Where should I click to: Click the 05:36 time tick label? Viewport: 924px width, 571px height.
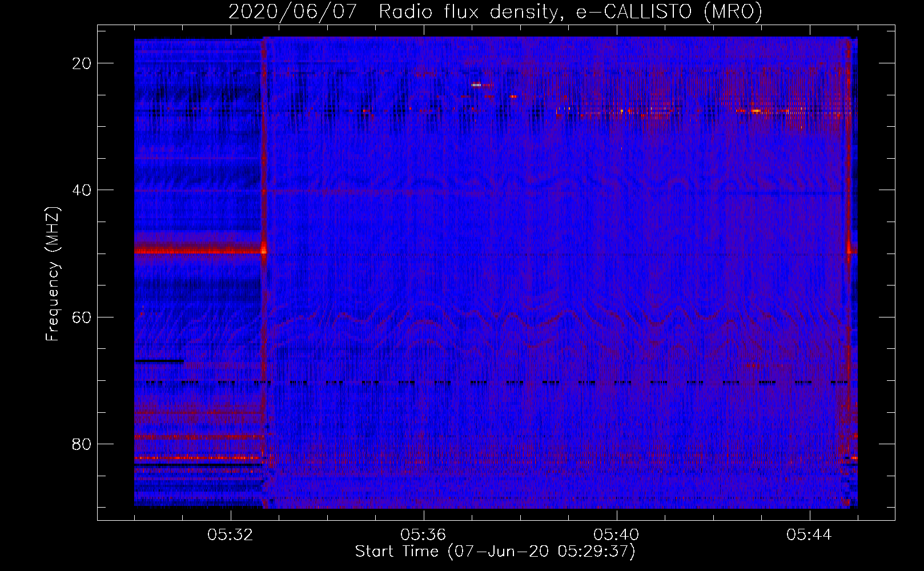tap(423, 535)
